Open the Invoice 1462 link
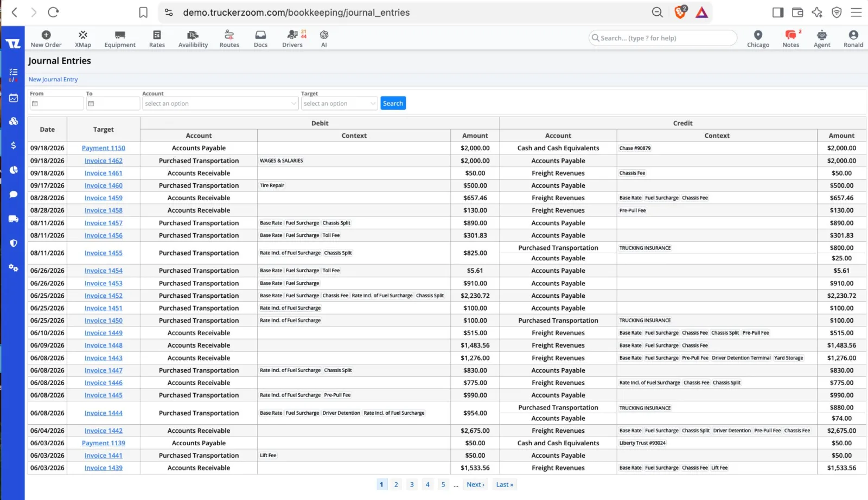The image size is (868, 500). click(x=104, y=161)
